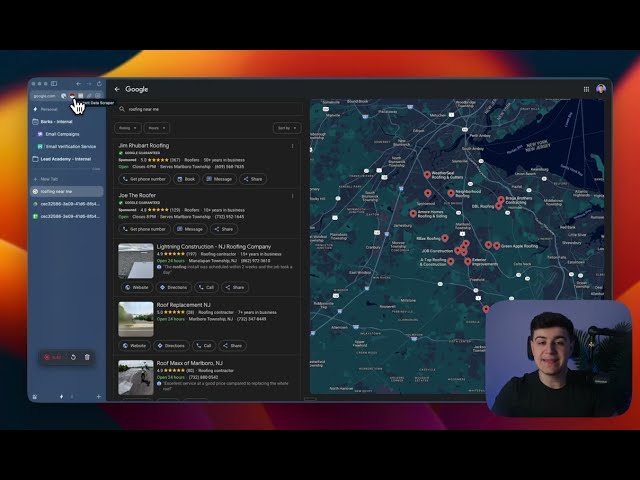Click Directions for Roof Replacement NJ
This screenshot has height=480, width=640.
coord(171,345)
